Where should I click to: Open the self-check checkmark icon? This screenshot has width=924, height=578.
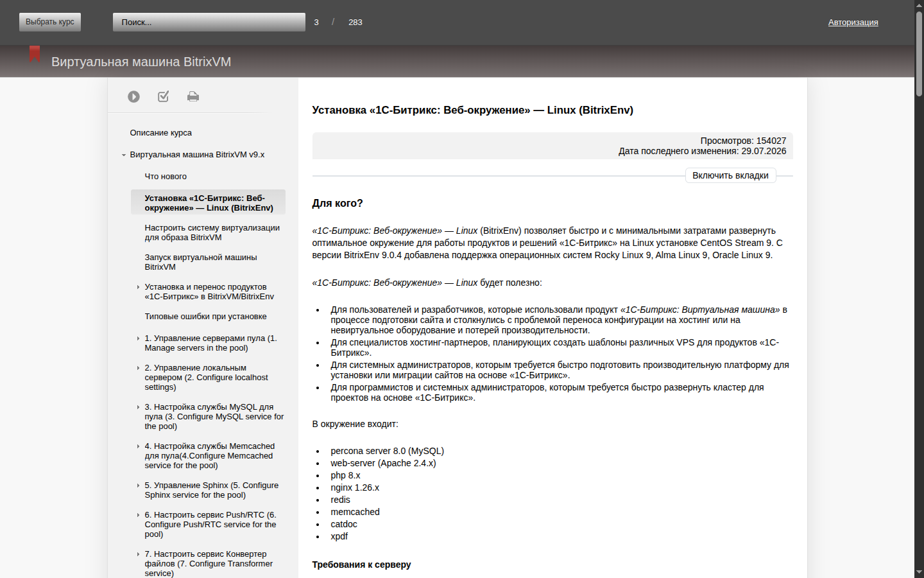click(164, 96)
